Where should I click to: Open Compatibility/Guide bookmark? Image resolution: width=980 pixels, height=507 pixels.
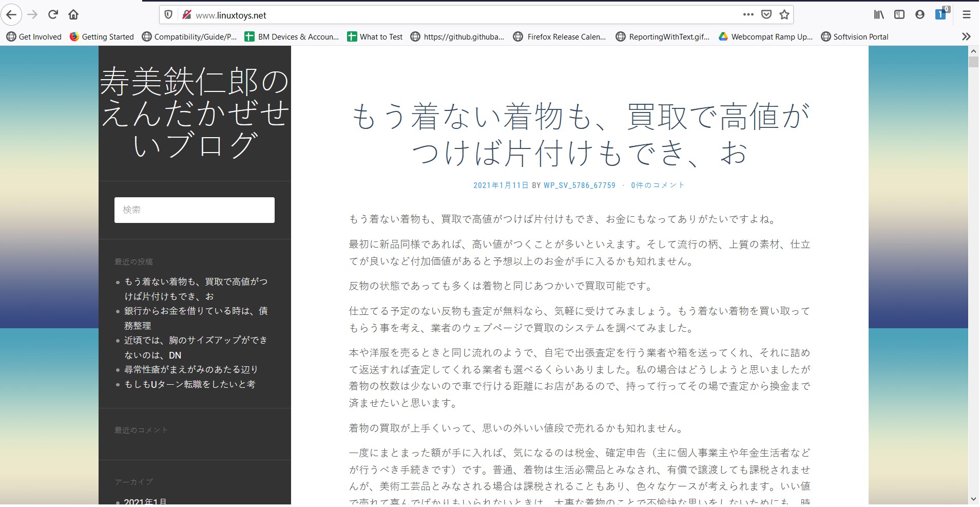189,36
